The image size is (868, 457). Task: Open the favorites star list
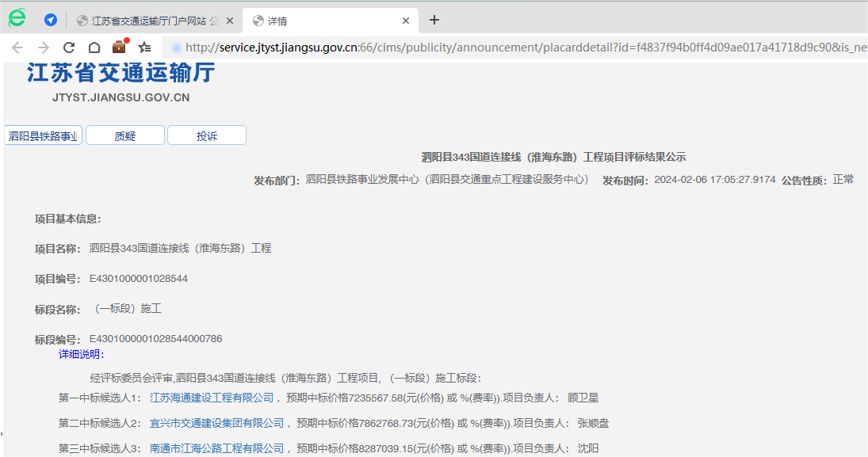pos(144,48)
